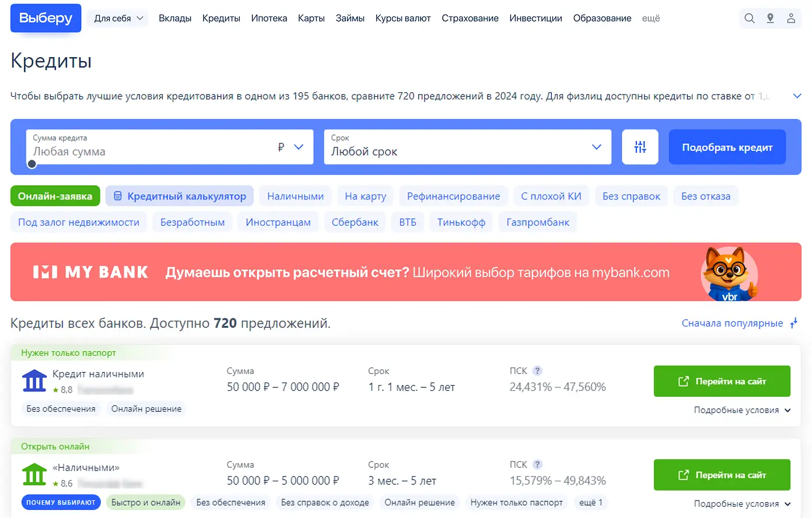Open the Срок dropdown
The width and height of the screenshot is (812, 518).
coord(467,147)
